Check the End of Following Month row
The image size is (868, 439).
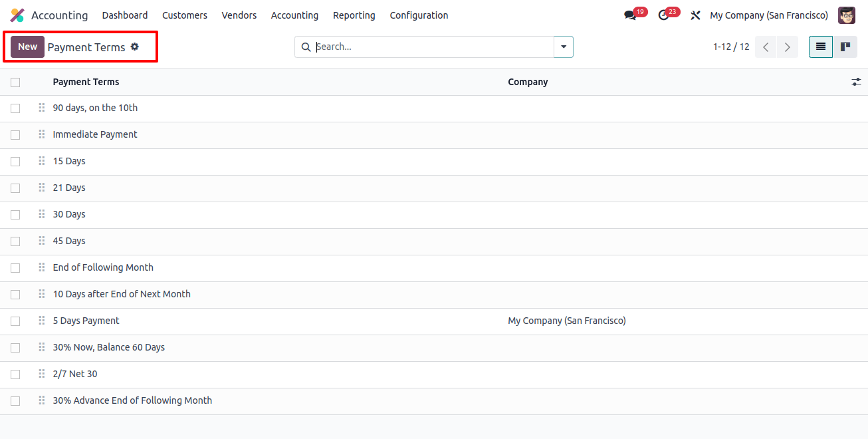tap(15, 268)
